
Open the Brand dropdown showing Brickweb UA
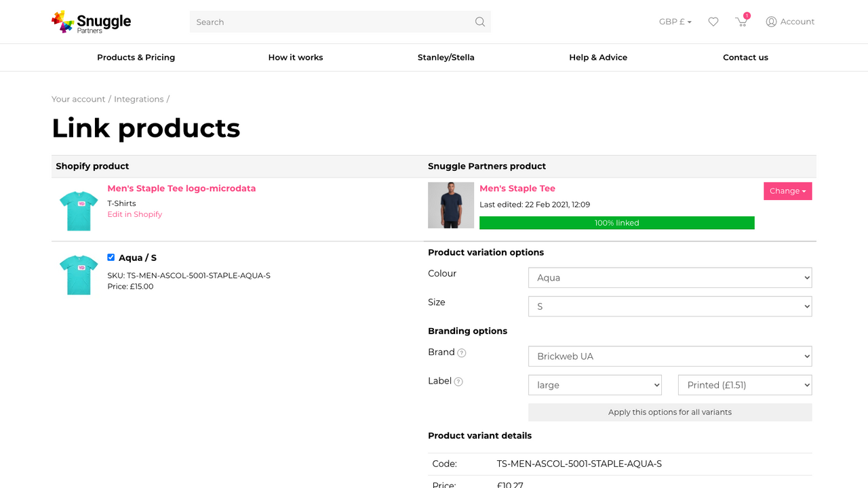[x=669, y=356]
